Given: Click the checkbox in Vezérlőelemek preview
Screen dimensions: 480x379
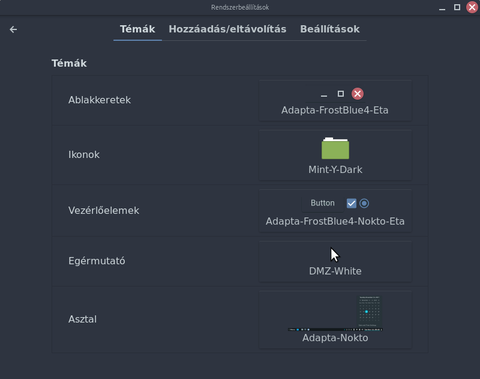Looking at the screenshot, I should tap(351, 203).
